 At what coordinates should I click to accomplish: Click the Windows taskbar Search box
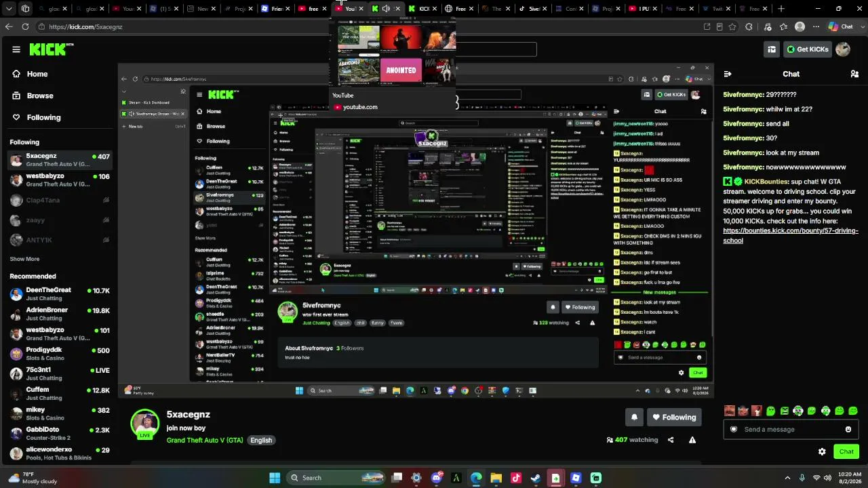click(336, 478)
